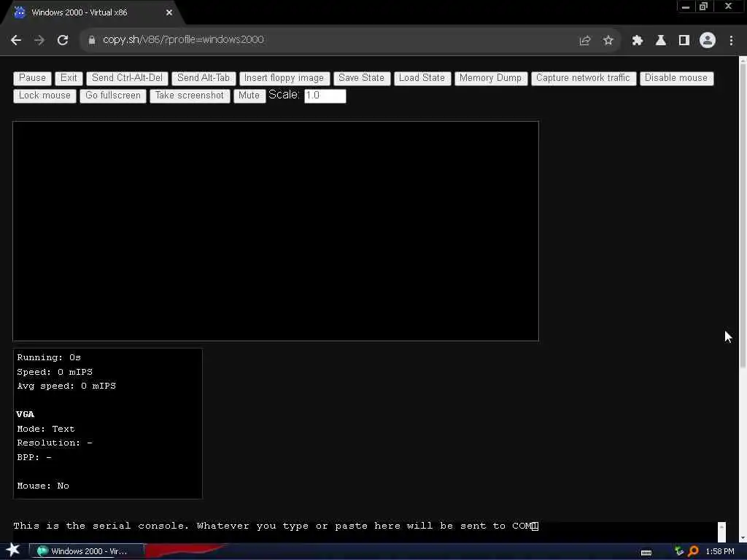Image resolution: width=747 pixels, height=560 pixels.
Task: Send Alt-Tab to the guest
Action: 204,78
